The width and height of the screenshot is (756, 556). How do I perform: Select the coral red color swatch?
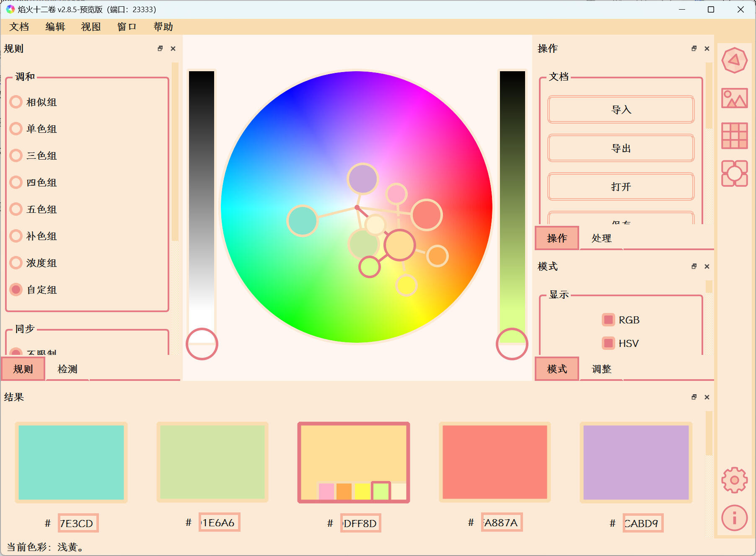(495, 462)
